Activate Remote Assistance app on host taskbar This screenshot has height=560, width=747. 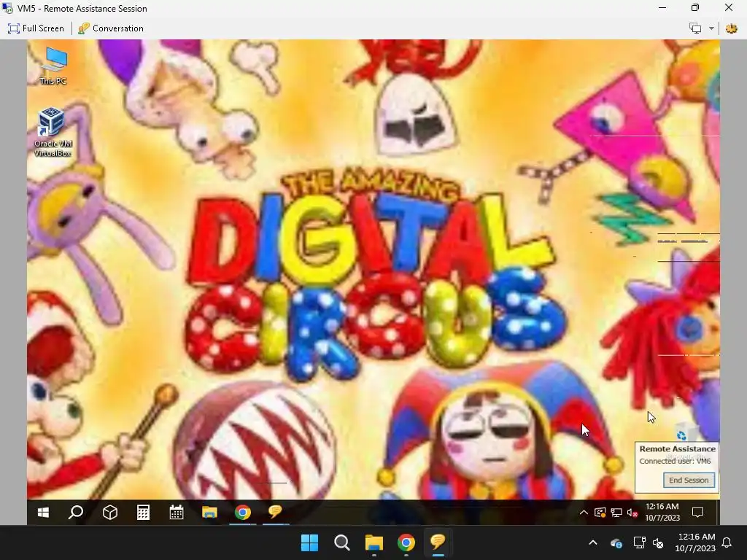pos(438,542)
